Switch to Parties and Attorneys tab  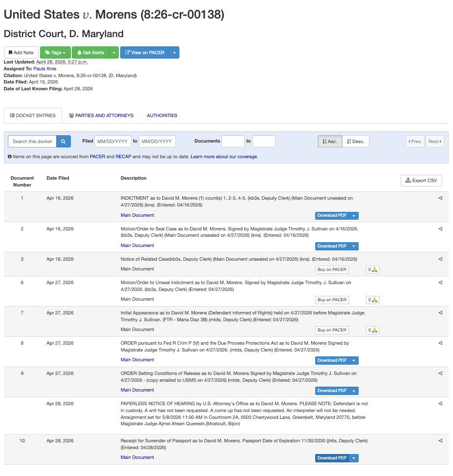tap(101, 116)
